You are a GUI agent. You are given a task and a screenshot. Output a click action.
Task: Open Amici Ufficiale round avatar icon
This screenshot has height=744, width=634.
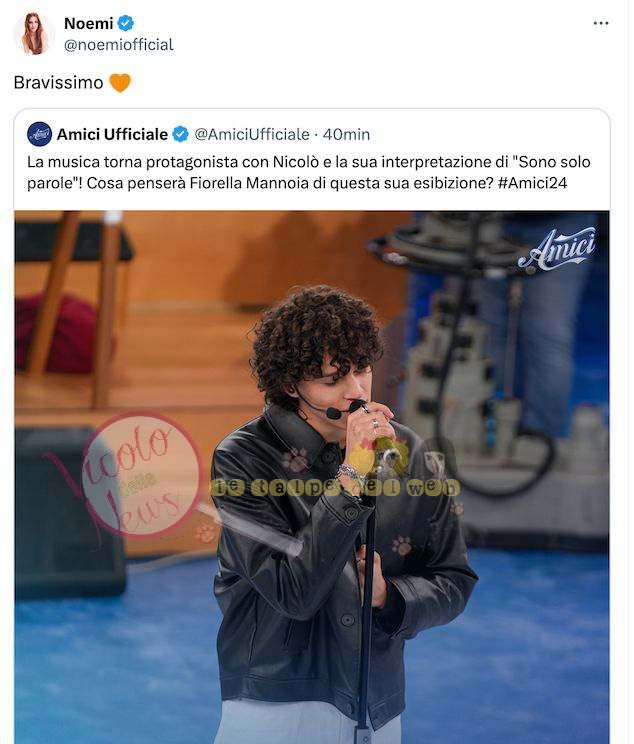click(x=39, y=134)
